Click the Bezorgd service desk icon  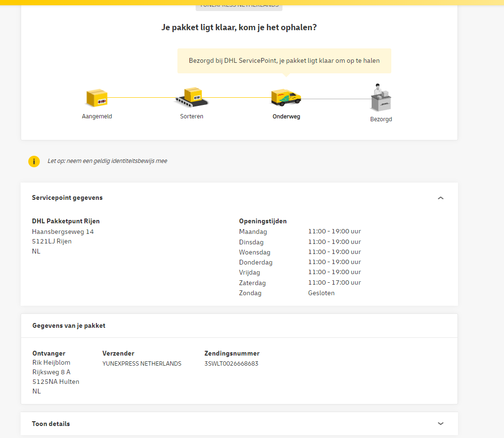pyautogui.click(x=381, y=98)
